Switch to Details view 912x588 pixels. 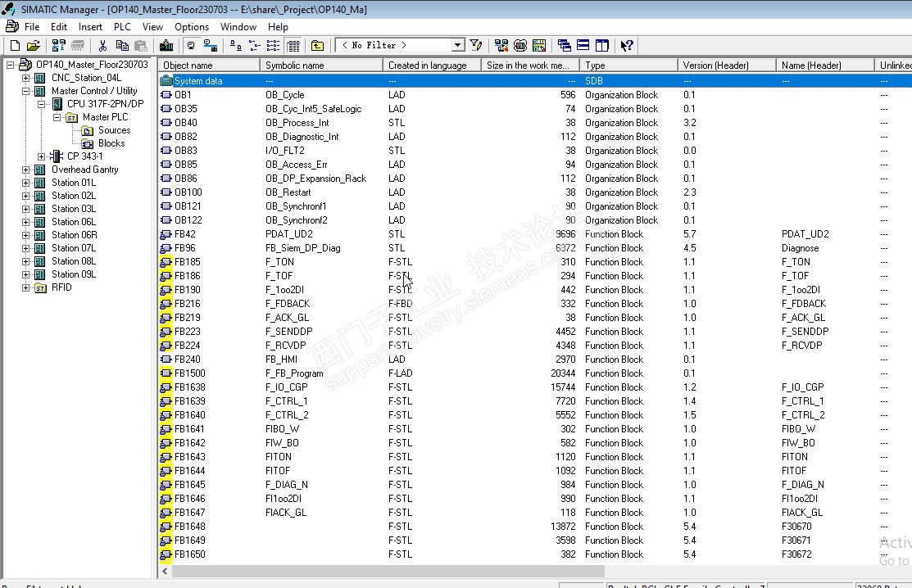click(x=293, y=45)
